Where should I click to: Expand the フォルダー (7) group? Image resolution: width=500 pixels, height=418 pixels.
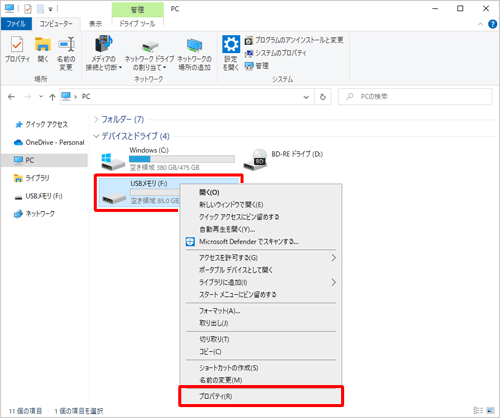pyautogui.click(x=96, y=119)
